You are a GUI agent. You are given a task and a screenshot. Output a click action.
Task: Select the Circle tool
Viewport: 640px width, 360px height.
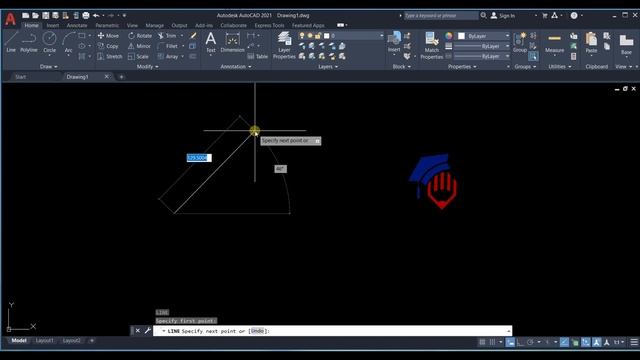pyautogui.click(x=49, y=42)
